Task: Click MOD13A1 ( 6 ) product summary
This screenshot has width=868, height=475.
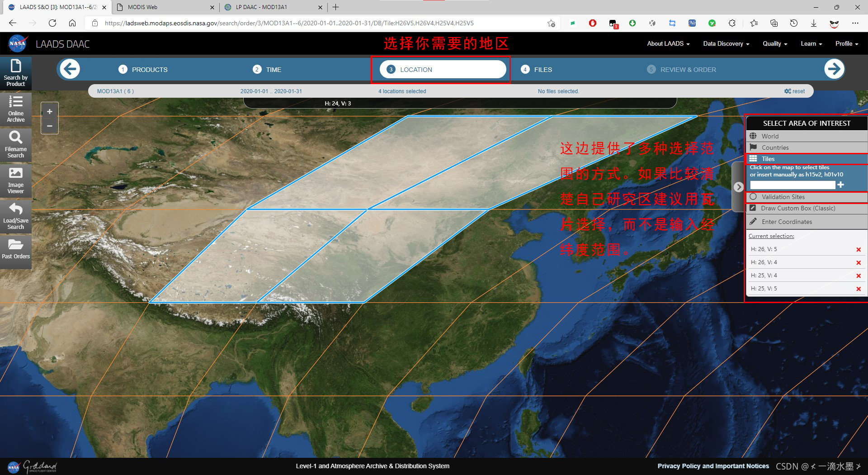Action: coord(115,91)
